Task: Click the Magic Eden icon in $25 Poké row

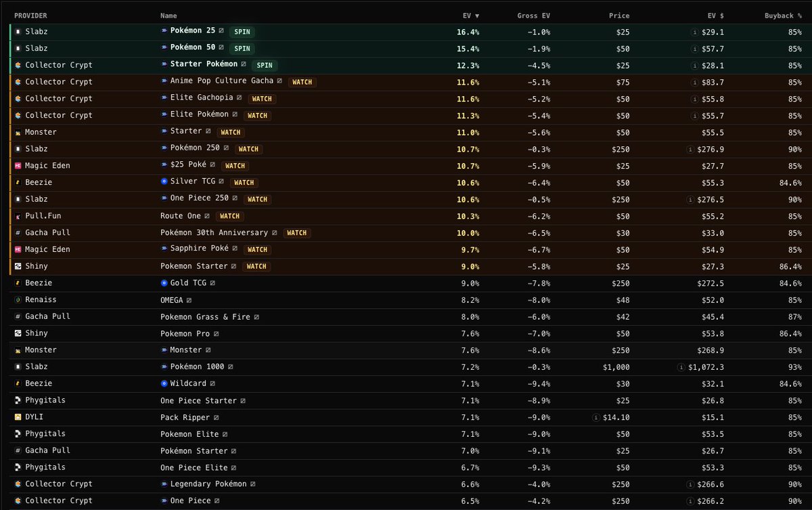Action: point(18,166)
